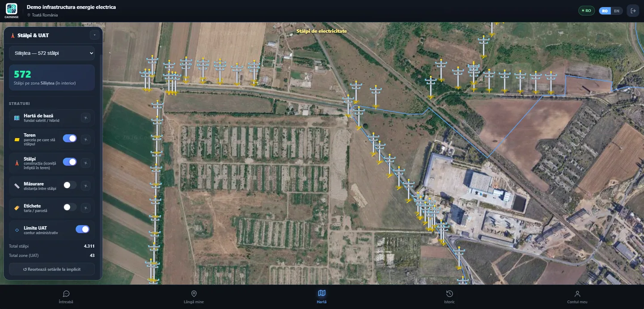The image size is (644, 309).
Task: Click the 572 pole count number
Action: coord(22,74)
